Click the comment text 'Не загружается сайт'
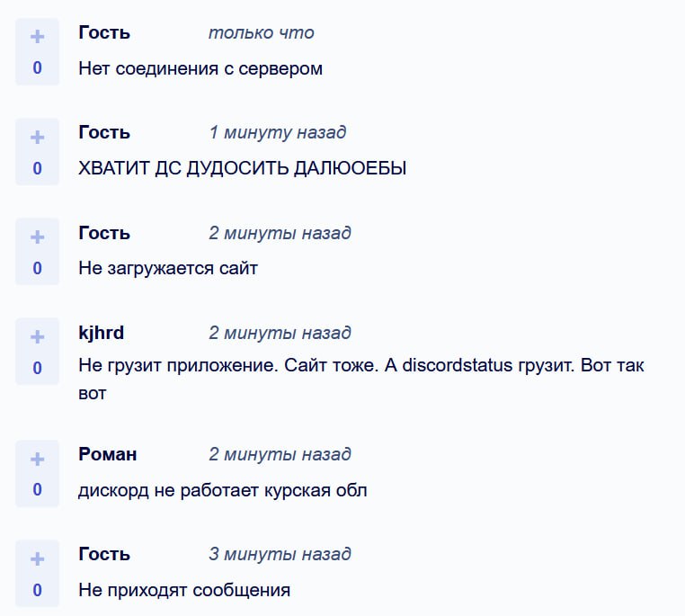This screenshot has height=616, width=685. pos(168,268)
